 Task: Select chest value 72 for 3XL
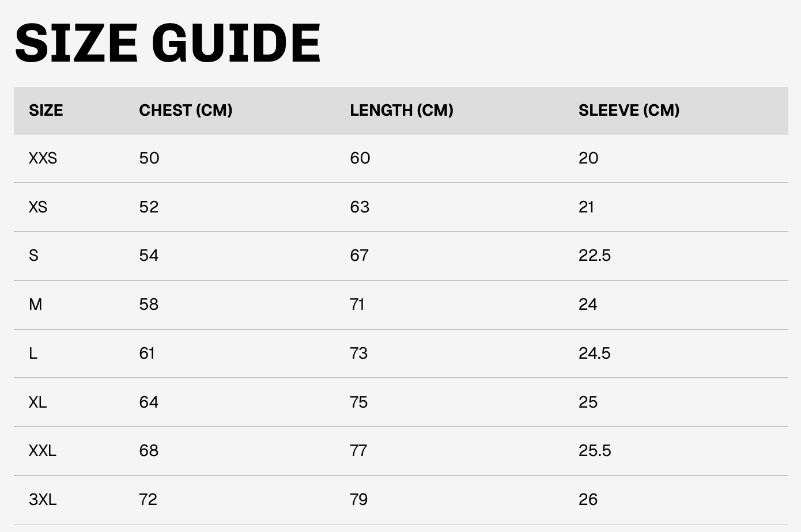[x=148, y=500]
